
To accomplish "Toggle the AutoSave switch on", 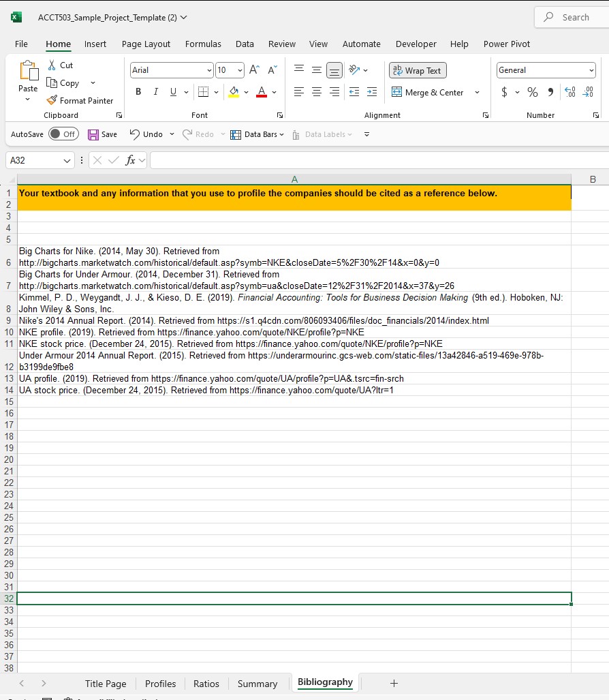I will coord(63,134).
